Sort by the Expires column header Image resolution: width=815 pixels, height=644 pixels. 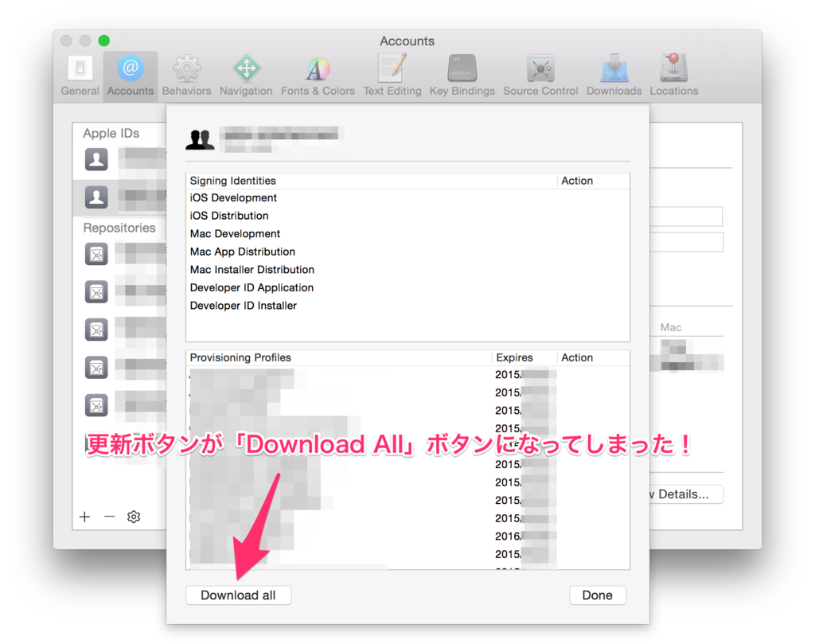point(524,357)
